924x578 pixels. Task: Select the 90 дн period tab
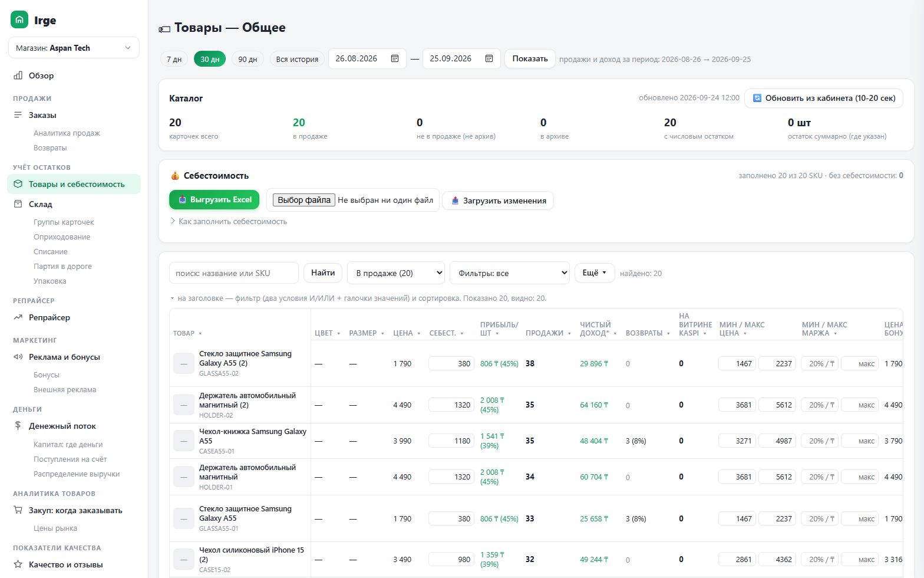247,59
